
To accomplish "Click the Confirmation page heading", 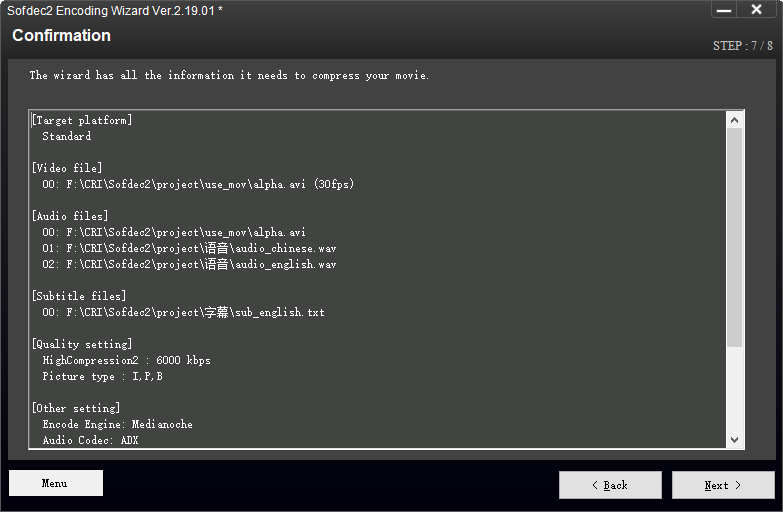I will (61, 35).
